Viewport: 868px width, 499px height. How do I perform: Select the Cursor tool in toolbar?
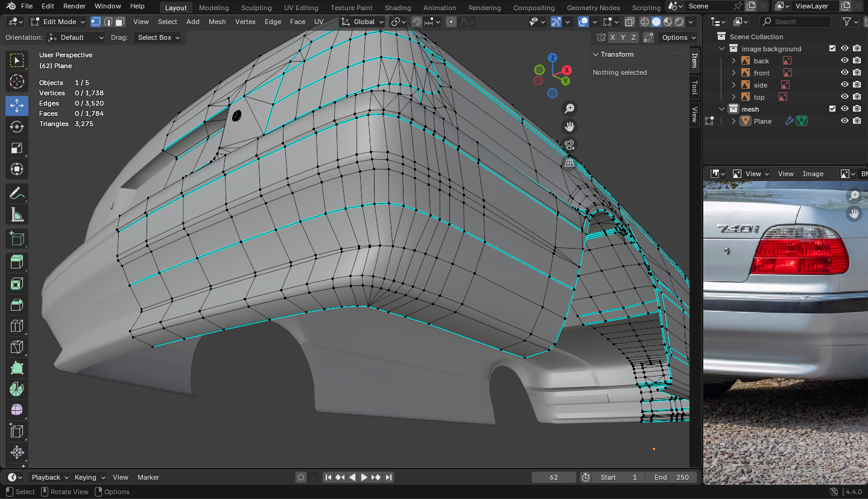[x=17, y=81]
